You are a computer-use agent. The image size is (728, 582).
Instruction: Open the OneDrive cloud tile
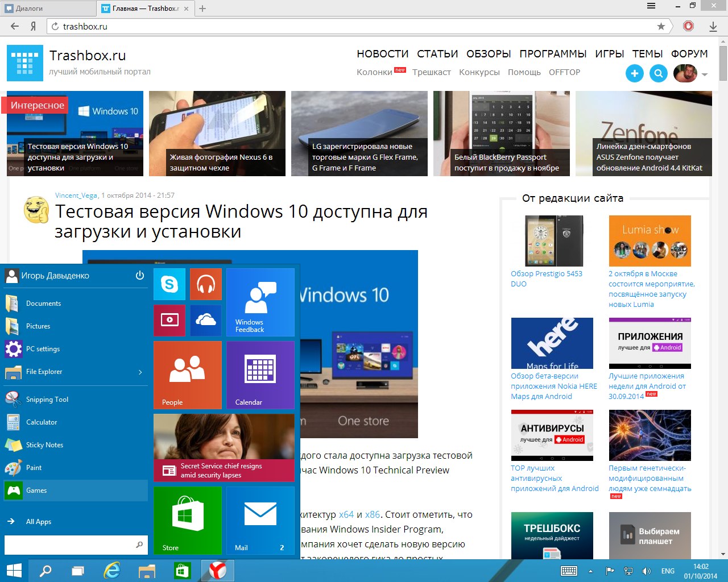[206, 321]
